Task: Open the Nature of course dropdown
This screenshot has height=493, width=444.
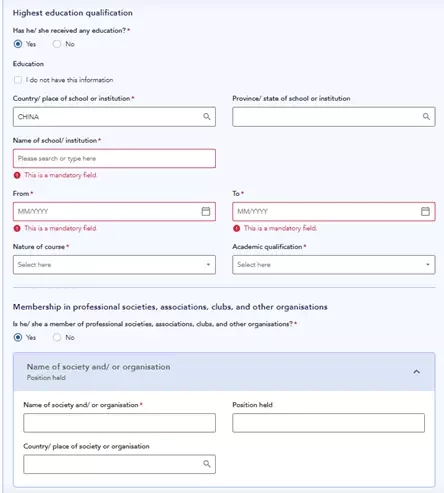Action: point(114,265)
